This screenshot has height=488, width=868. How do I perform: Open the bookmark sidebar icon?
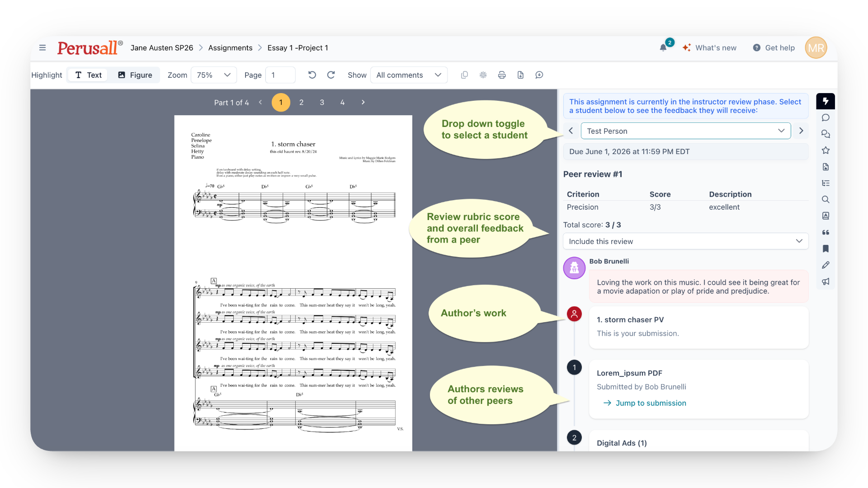tap(826, 249)
